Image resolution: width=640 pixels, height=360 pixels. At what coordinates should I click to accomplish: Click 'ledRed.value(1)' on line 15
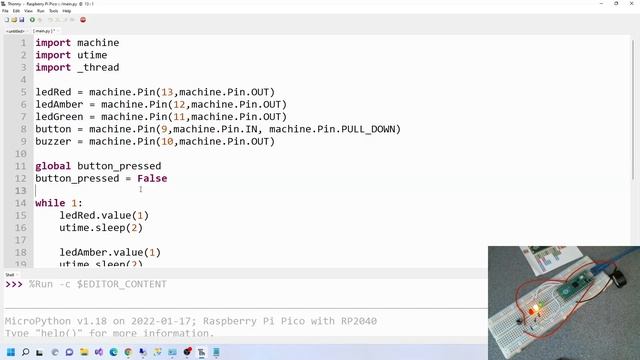click(x=104, y=216)
